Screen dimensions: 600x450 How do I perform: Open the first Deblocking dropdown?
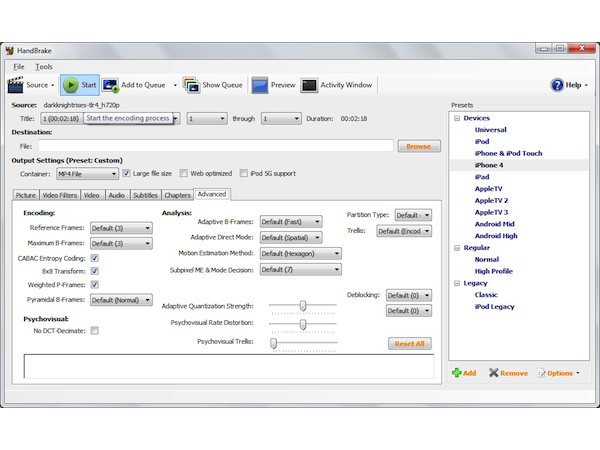(x=409, y=295)
